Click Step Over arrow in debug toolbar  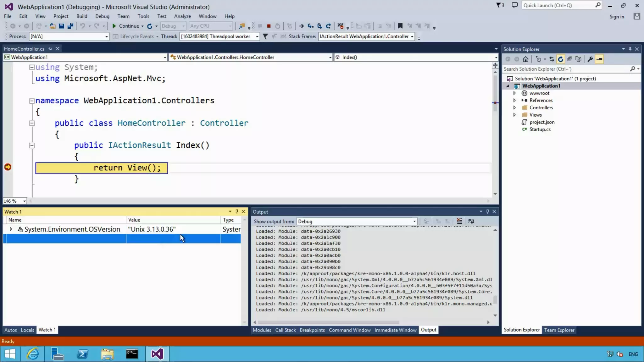pyautogui.click(x=319, y=26)
